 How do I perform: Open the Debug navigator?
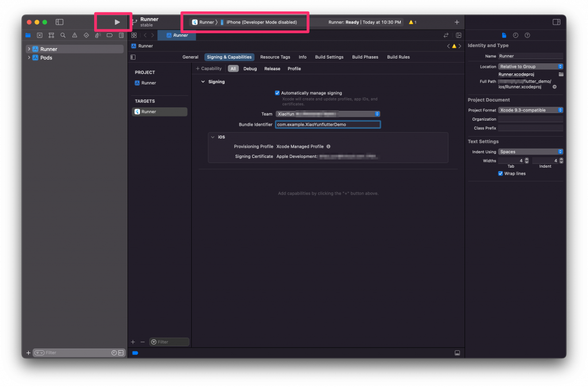(x=98, y=35)
